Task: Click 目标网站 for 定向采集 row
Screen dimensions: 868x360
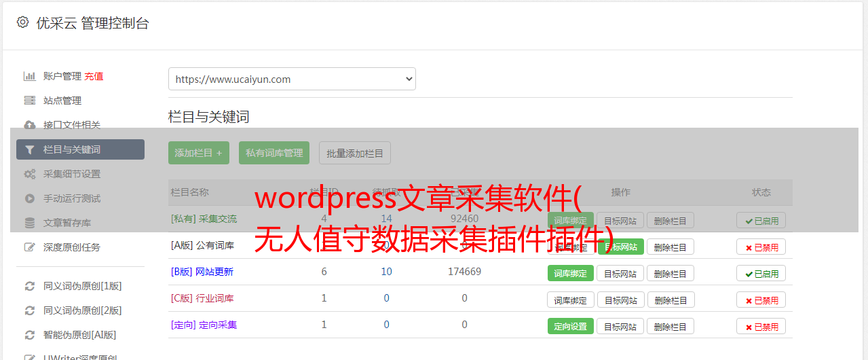Action: 620,326
